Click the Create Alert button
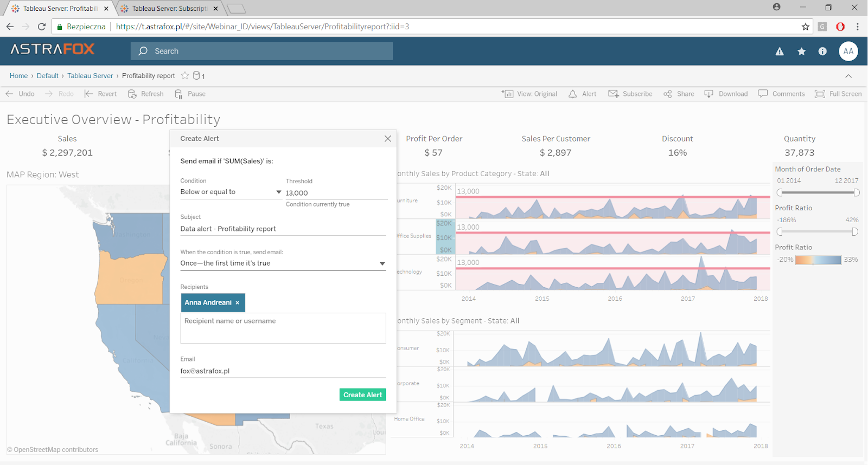Screen dimensions: 868x465 point(362,395)
